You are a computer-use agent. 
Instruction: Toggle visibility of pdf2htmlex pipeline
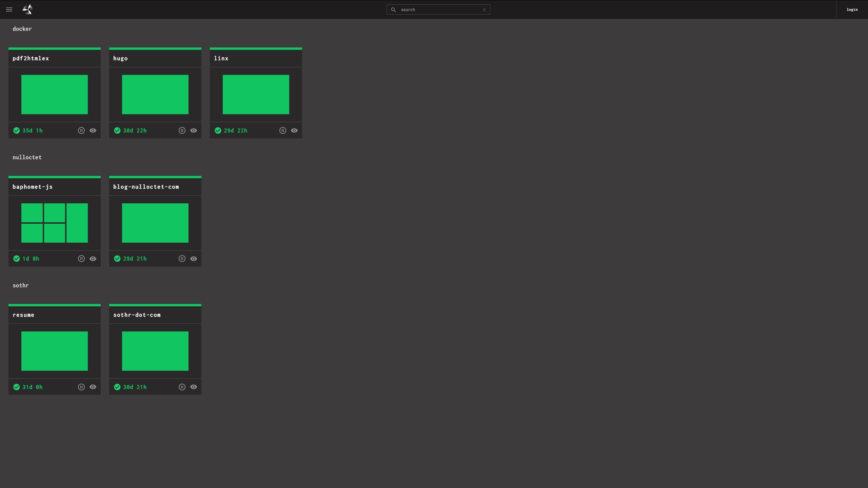[93, 130]
